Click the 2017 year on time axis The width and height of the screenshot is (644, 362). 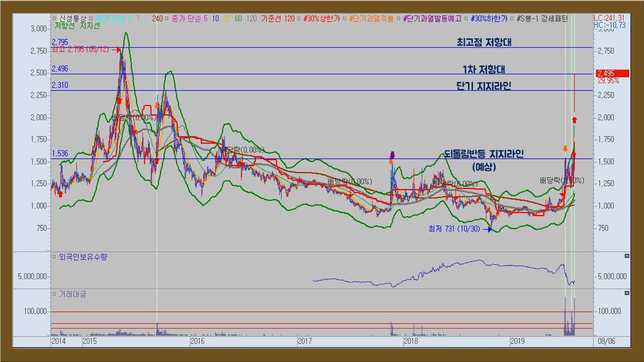coord(304,341)
